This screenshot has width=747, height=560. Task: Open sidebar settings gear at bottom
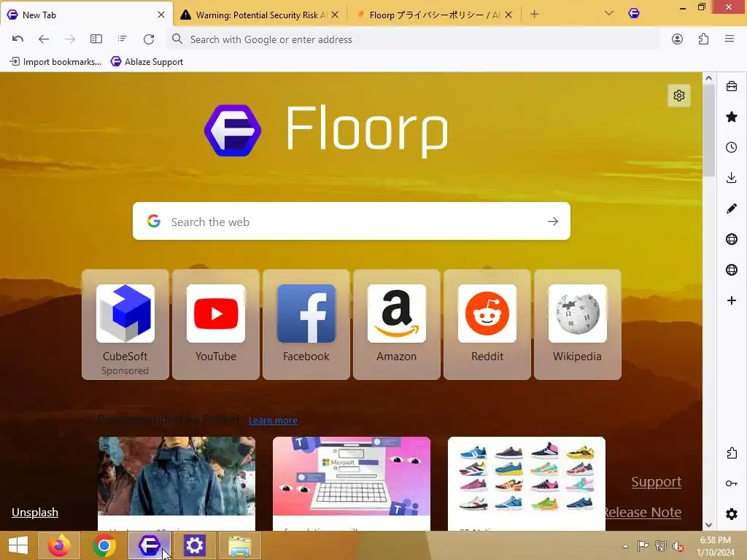(732, 514)
